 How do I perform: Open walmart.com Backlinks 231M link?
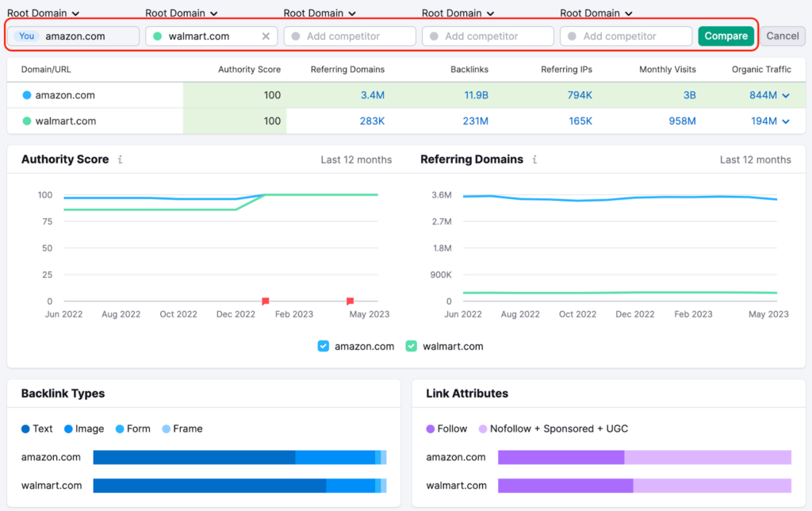476,121
